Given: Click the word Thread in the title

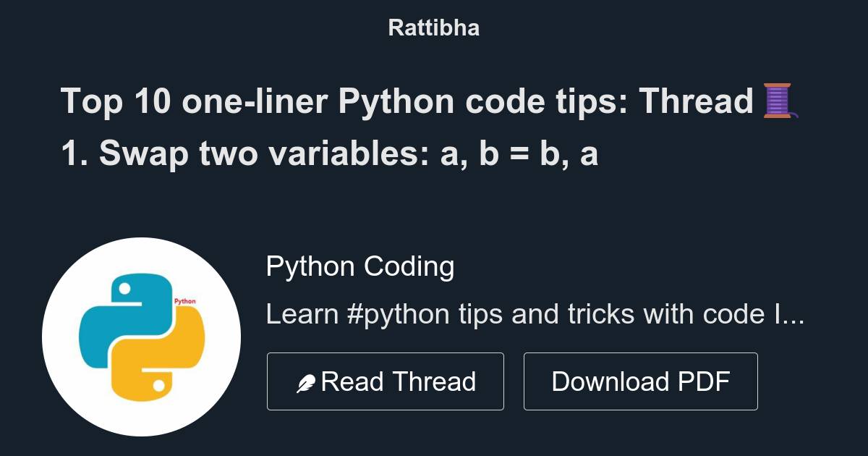Looking at the screenshot, I should click(696, 101).
